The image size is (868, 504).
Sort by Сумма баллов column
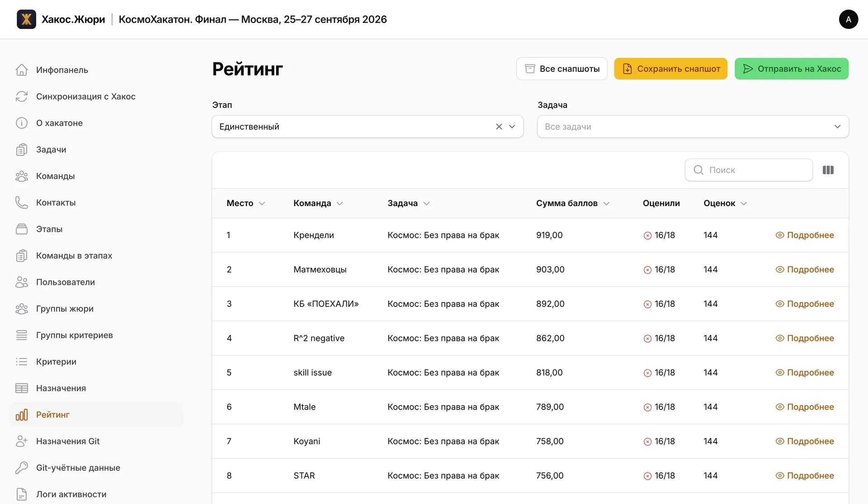click(x=573, y=203)
